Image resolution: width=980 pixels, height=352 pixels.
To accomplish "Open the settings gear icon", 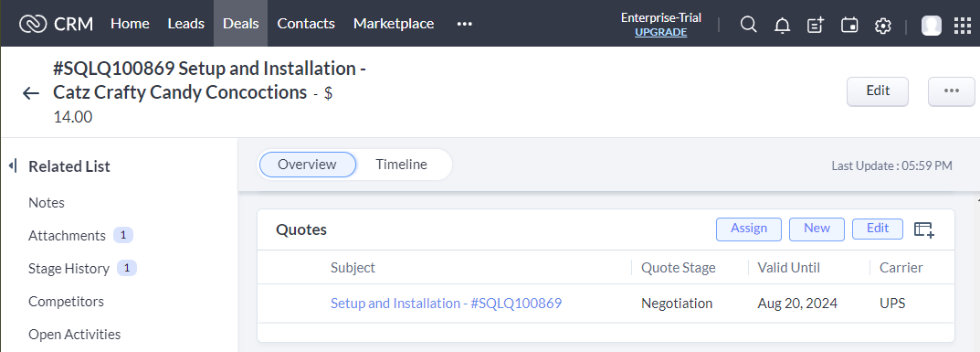I will [x=882, y=25].
